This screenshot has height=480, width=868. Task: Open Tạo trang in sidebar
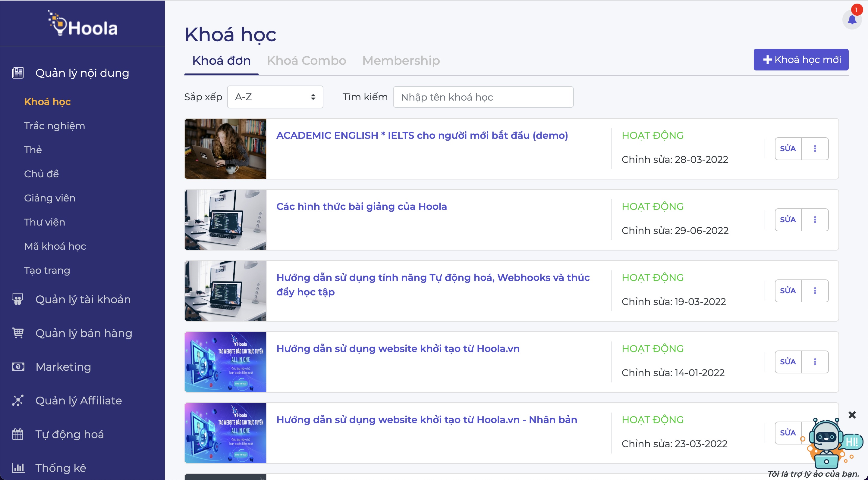[47, 270]
